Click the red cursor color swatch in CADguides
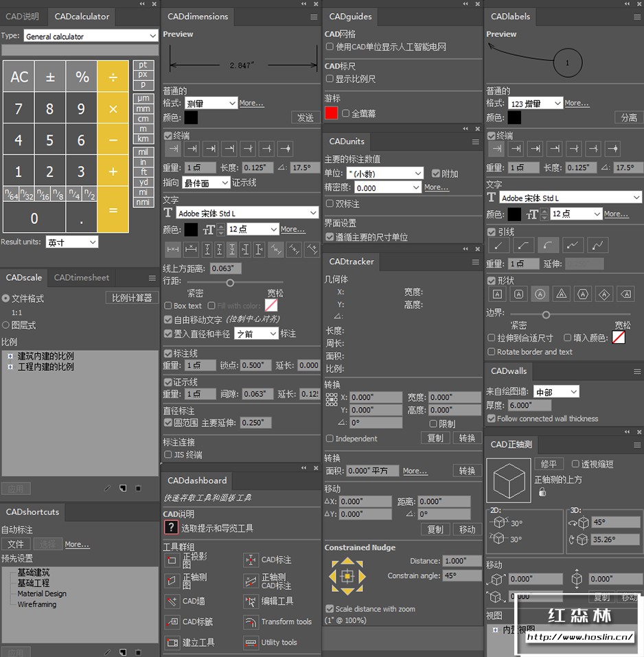 [x=331, y=113]
